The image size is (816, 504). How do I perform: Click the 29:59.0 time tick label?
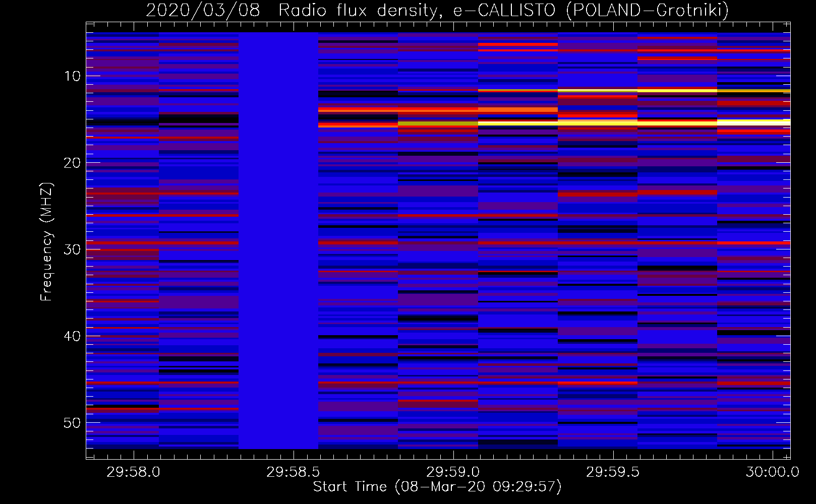(453, 472)
